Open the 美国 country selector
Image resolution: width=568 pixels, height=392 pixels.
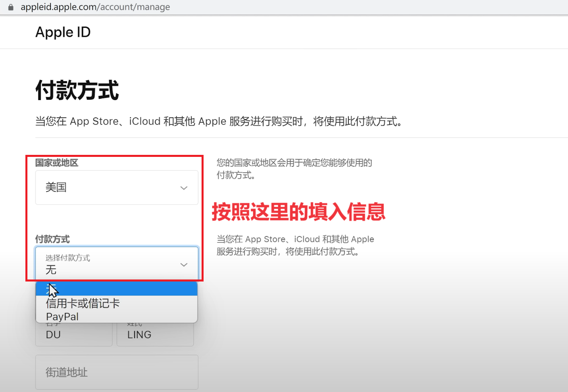(117, 188)
